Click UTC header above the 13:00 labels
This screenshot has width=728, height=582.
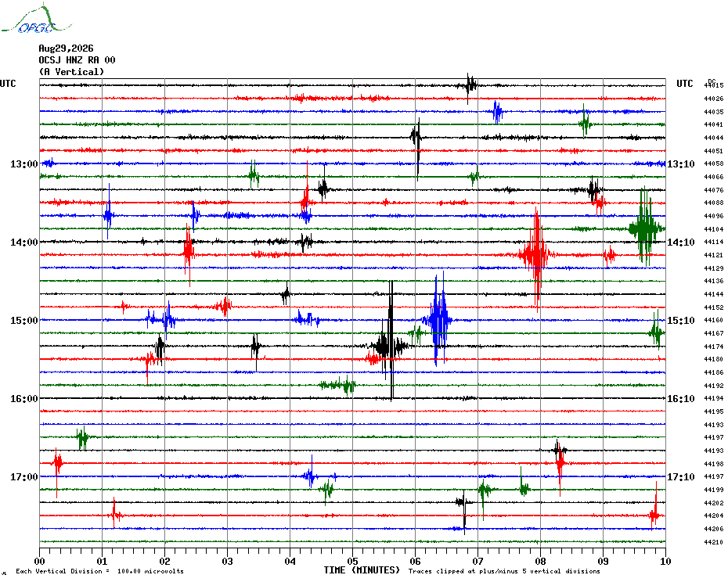click(x=8, y=84)
